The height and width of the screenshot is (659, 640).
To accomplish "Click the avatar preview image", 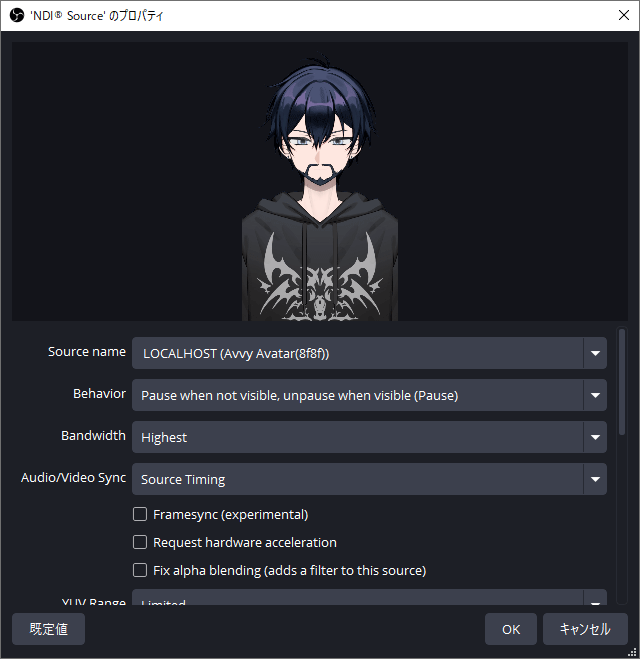I will coord(320,182).
